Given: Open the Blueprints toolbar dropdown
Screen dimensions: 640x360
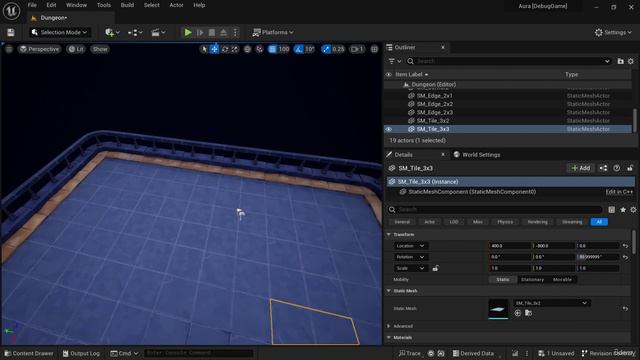Looking at the screenshot, I should pos(135,32).
